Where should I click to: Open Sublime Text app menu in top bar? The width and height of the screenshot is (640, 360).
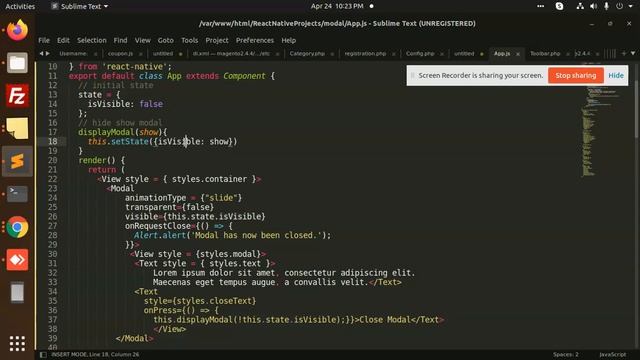tap(80, 6)
